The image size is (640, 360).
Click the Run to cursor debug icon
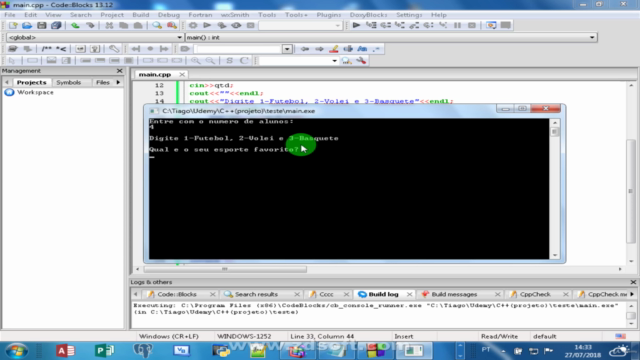pyautogui.click(x=371, y=25)
